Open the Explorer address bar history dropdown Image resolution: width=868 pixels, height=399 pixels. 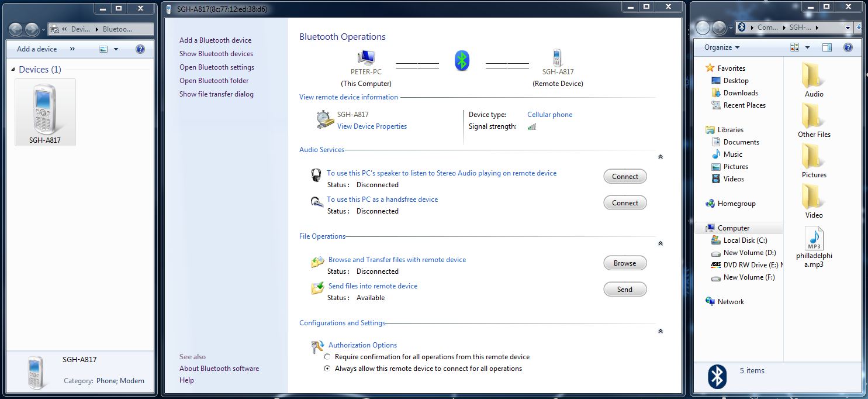coord(848,27)
